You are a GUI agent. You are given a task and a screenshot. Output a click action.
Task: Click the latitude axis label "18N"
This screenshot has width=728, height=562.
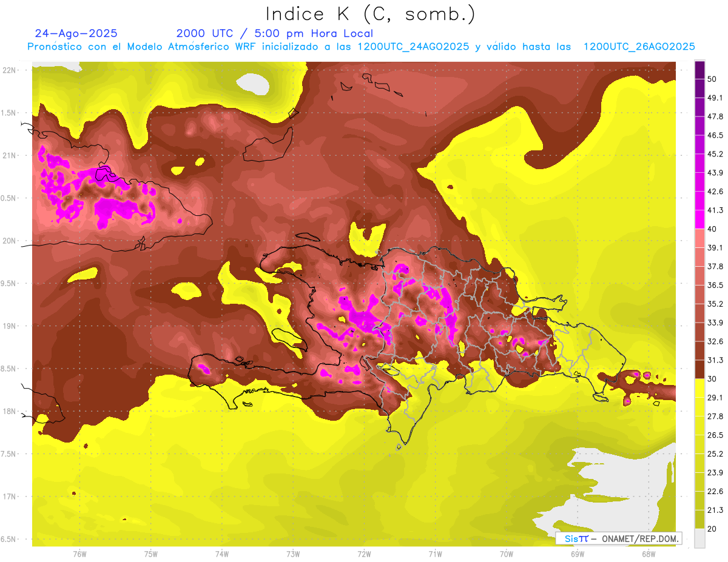pos(9,412)
